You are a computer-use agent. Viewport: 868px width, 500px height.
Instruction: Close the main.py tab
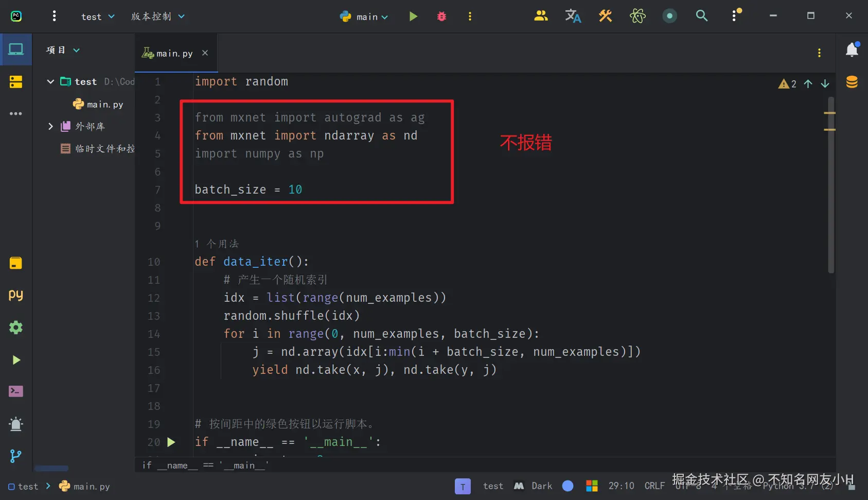tap(205, 53)
